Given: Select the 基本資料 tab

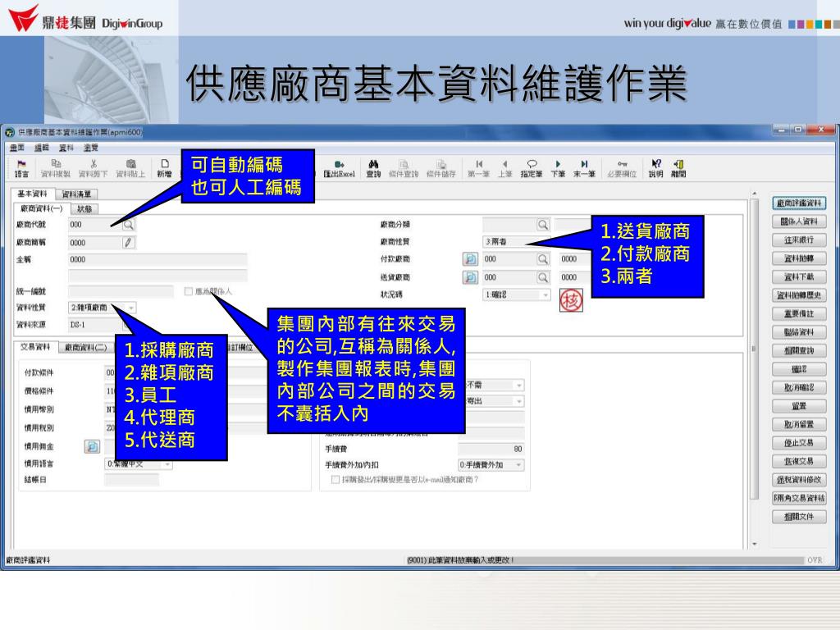Looking at the screenshot, I should tap(32, 194).
